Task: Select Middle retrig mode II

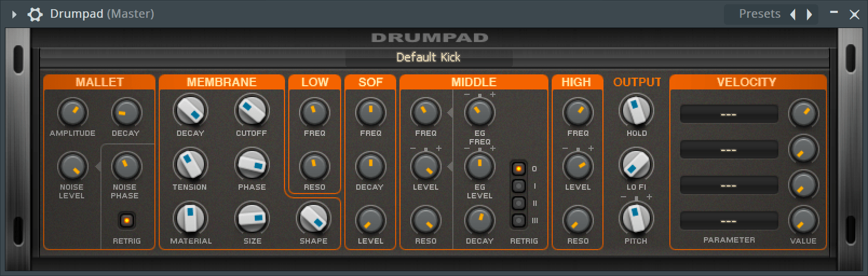Action: click(519, 203)
